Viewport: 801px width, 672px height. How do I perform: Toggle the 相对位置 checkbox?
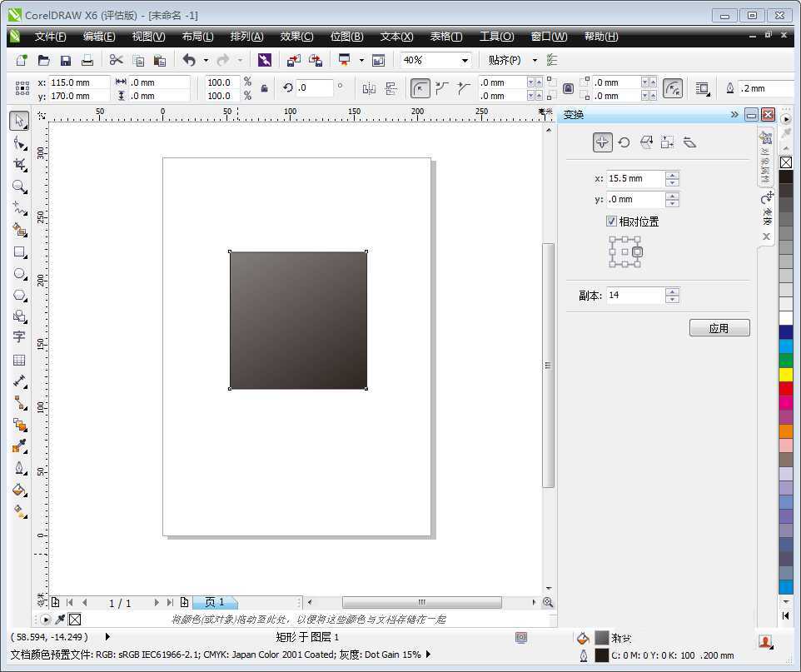[612, 221]
